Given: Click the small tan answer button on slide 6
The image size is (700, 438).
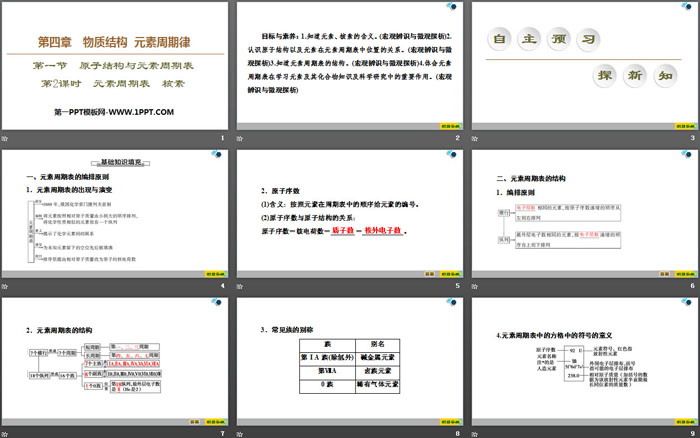Looking at the screenshot, I should coord(665,274).
